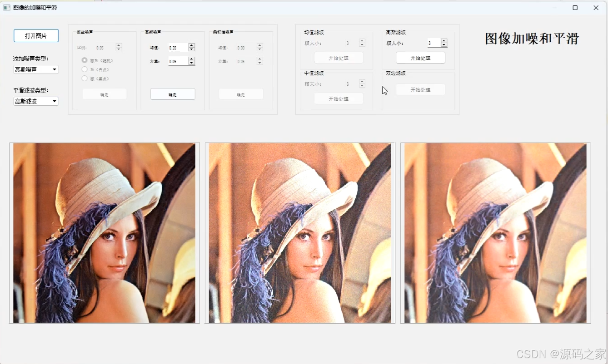Click the 比例 value field in 椒盐噪声
This screenshot has height=364, width=608.
pyautogui.click(x=105, y=48)
